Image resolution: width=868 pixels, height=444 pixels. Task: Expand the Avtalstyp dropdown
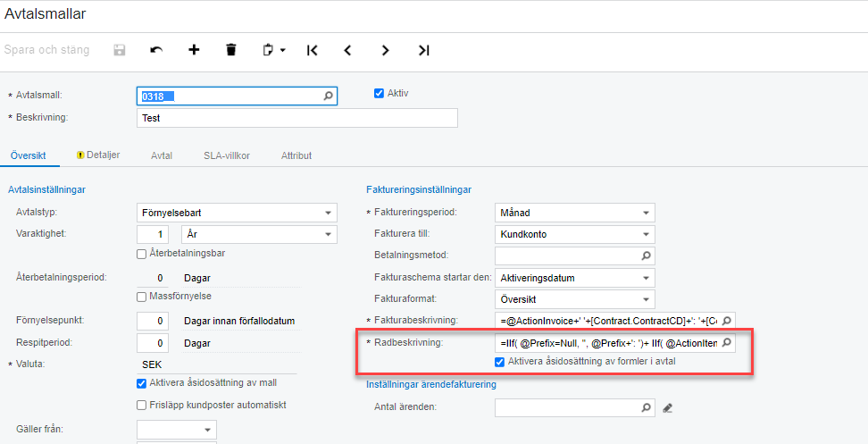(329, 214)
